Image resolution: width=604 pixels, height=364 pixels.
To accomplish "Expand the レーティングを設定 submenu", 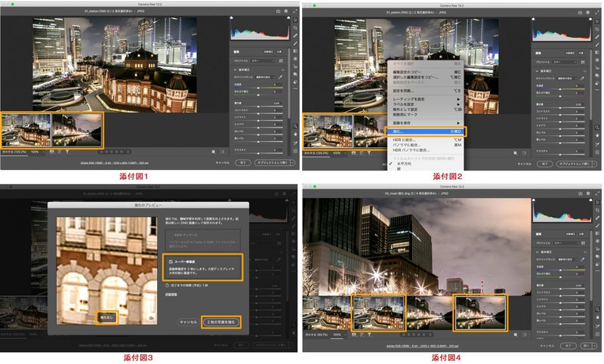I will [425, 99].
